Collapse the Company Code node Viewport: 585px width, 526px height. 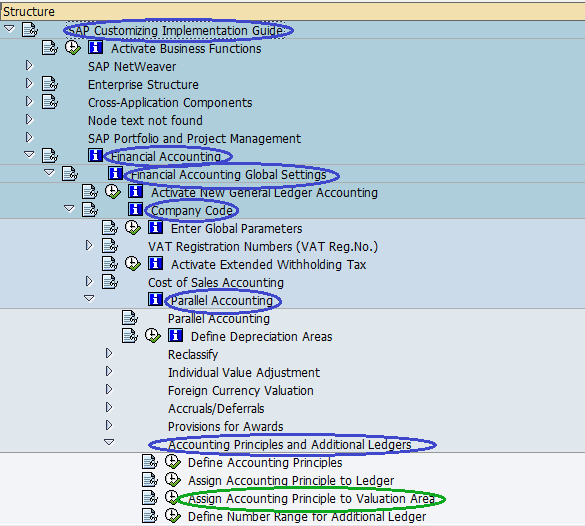pos(69,208)
